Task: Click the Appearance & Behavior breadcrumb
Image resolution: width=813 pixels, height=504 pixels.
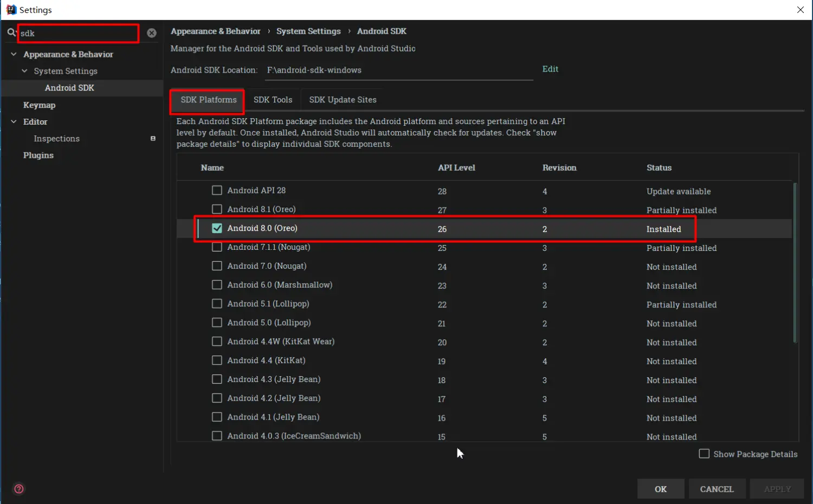Action: click(216, 31)
